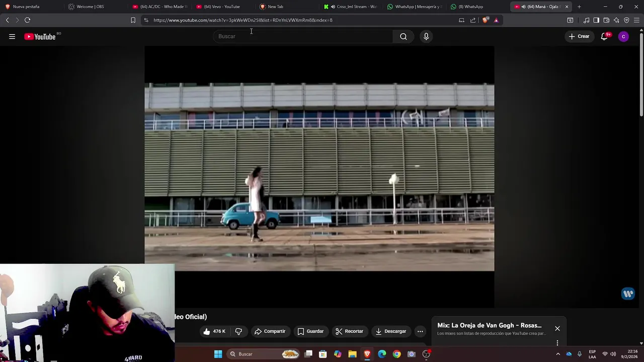Go to the YouTube home logo

[40, 36]
